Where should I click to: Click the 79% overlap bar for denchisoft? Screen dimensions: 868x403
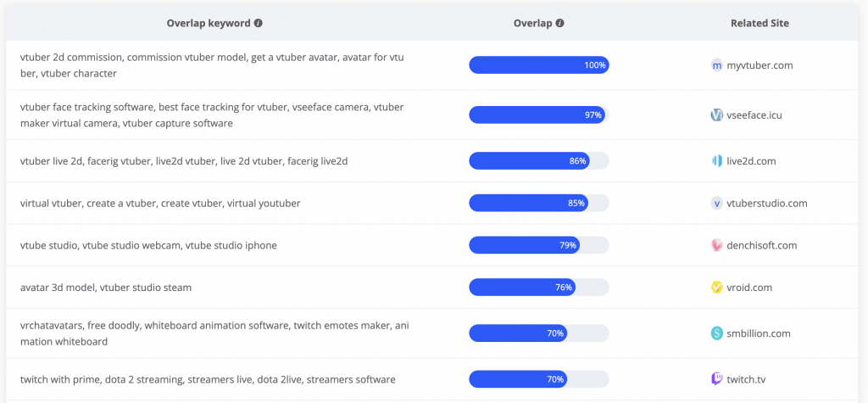(539, 245)
